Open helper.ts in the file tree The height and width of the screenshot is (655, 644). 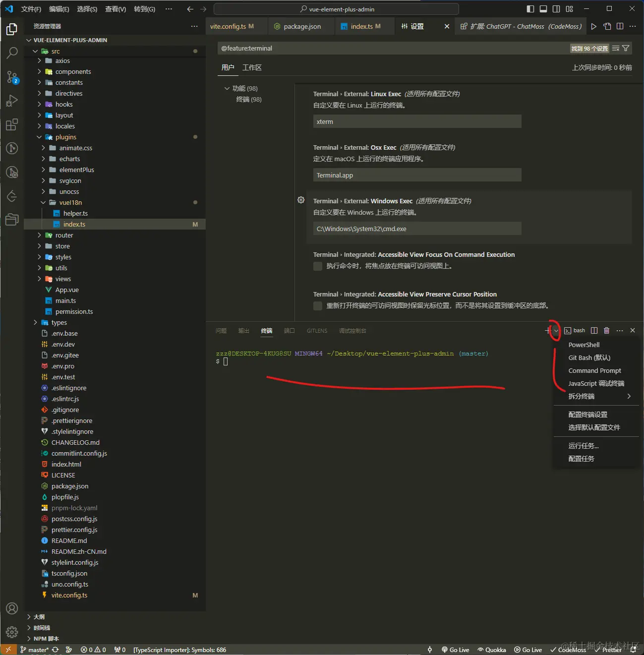[75, 213]
